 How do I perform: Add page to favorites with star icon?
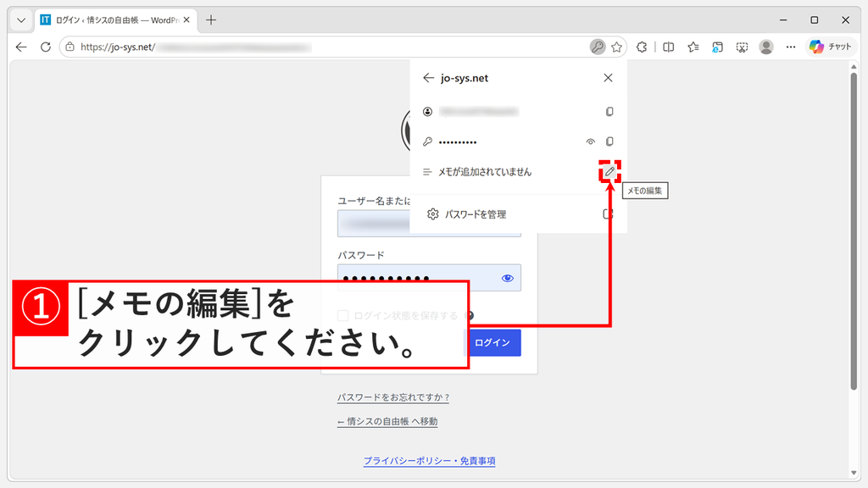616,47
